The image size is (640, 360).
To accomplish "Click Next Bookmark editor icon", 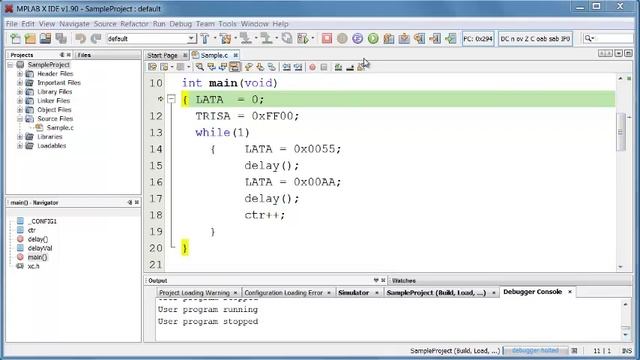I will [260, 67].
